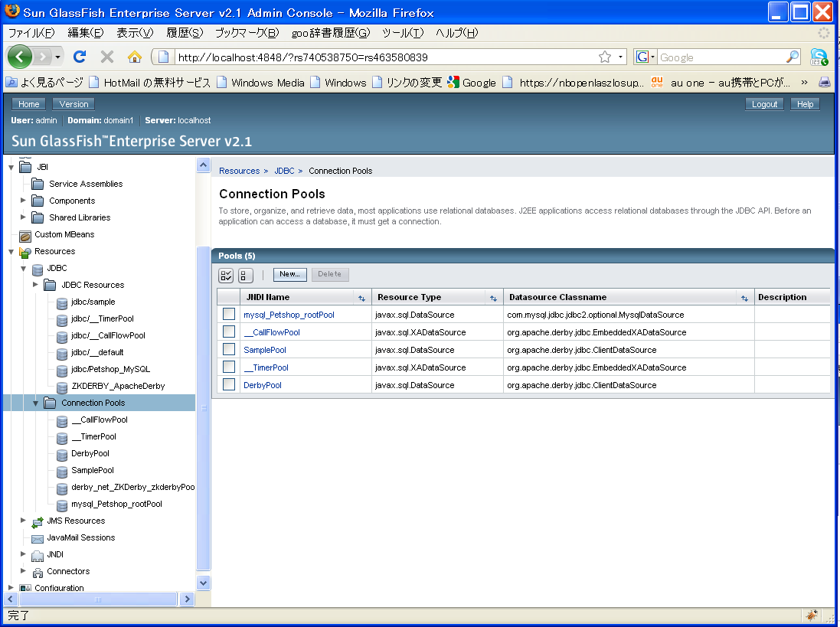Click the Skype toolbar icon
Image resolution: width=840 pixels, height=627 pixels.
point(819,57)
